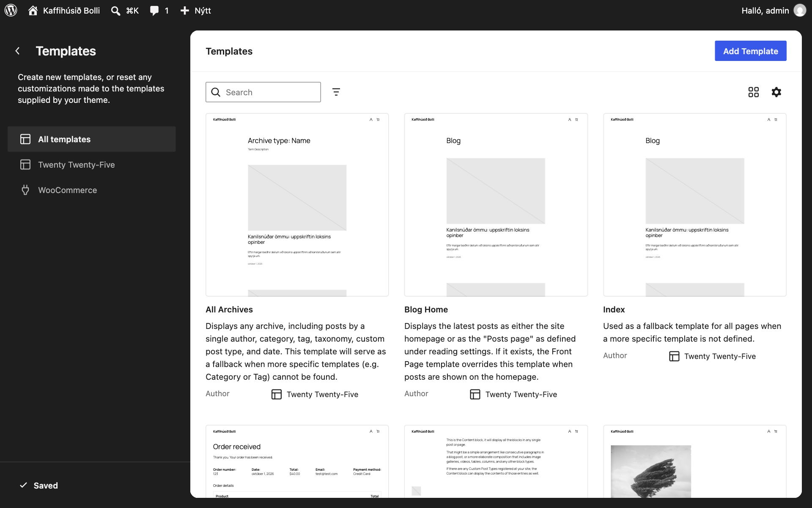The image size is (812, 508).
Task: Click Twenty Twenty-Five author under Blog Home
Action: (521, 394)
